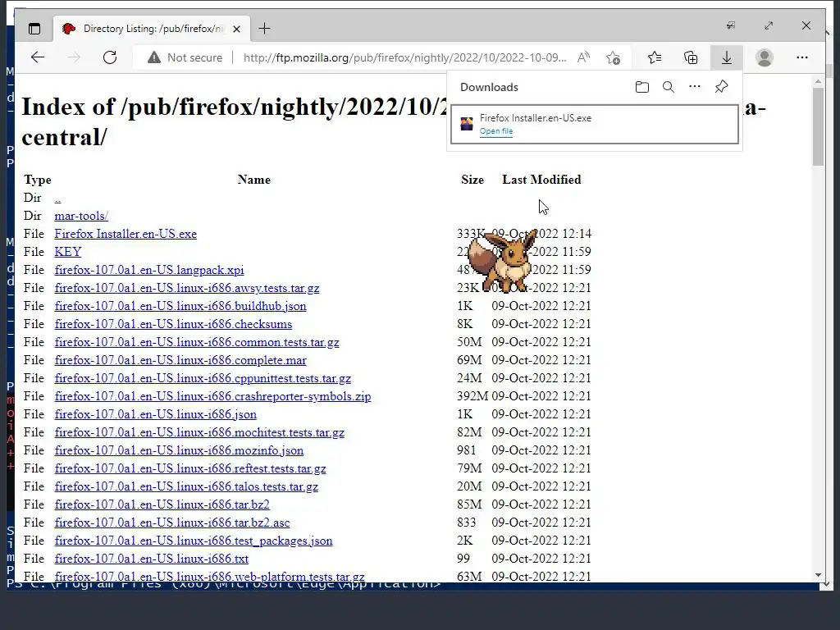This screenshot has height=630, width=840.
Task: Click Open file link in Downloads
Action: (496, 131)
